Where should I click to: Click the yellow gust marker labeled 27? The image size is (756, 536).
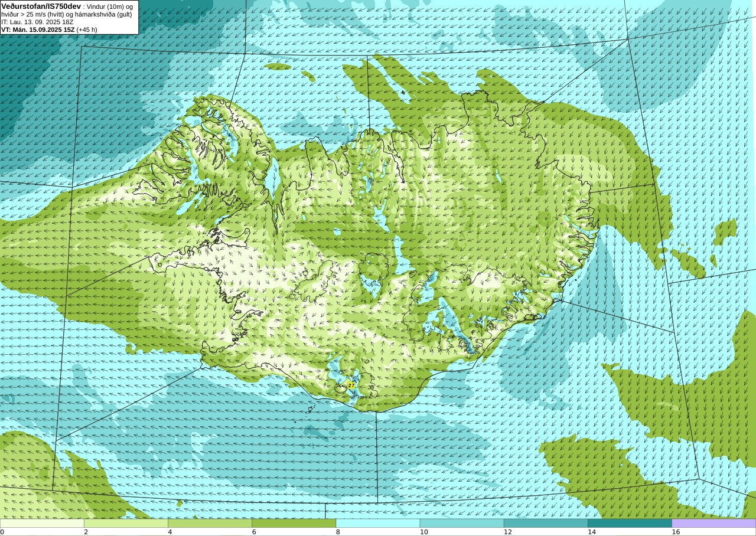(351, 385)
